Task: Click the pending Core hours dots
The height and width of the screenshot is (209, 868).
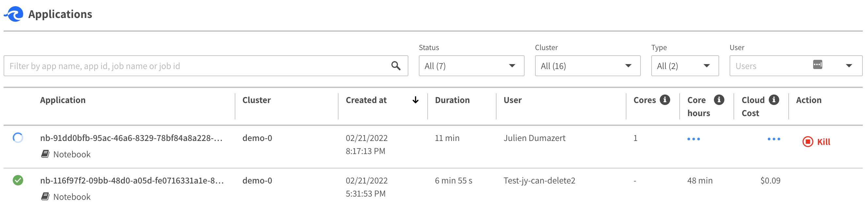Action: point(693,139)
